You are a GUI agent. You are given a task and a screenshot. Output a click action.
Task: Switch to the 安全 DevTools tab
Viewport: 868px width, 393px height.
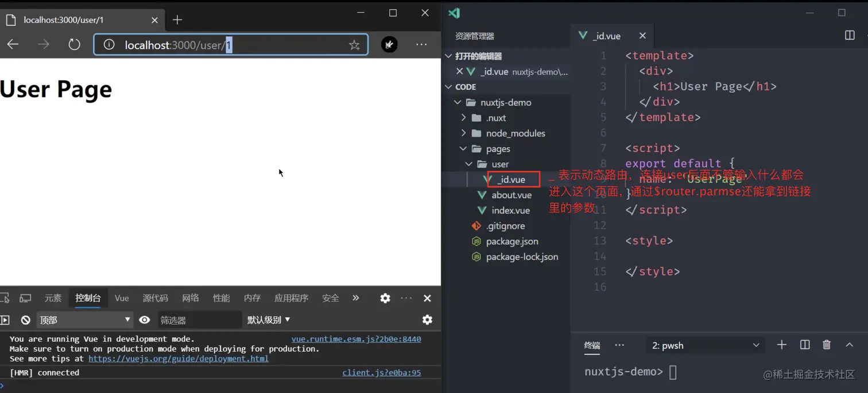click(330, 298)
